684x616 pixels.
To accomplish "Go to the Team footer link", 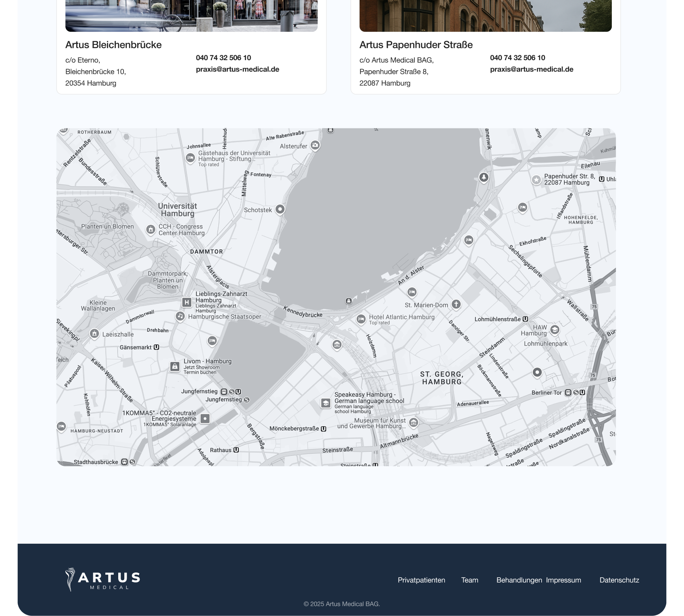I will (x=470, y=580).
